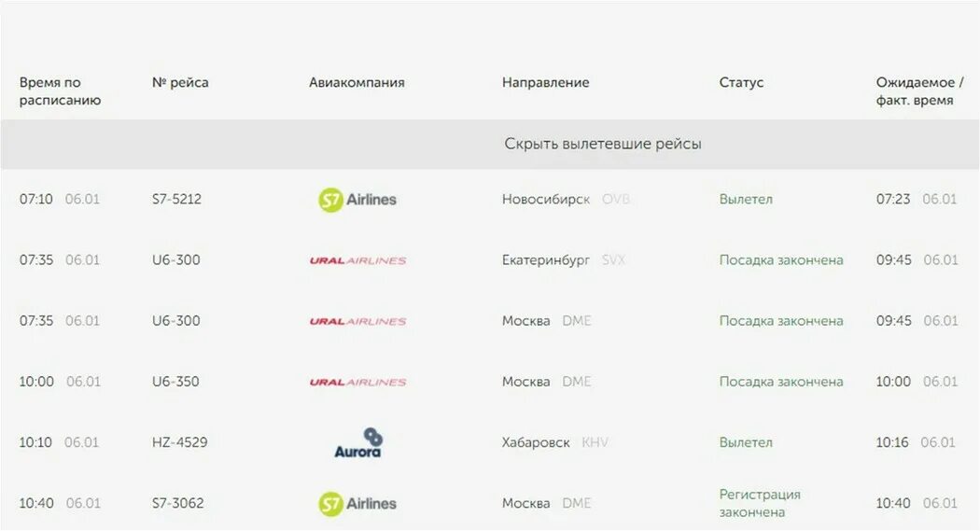Viewport: 980px width, 531px height.
Task: Select flight number U6-350
Action: pyautogui.click(x=175, y=382)
